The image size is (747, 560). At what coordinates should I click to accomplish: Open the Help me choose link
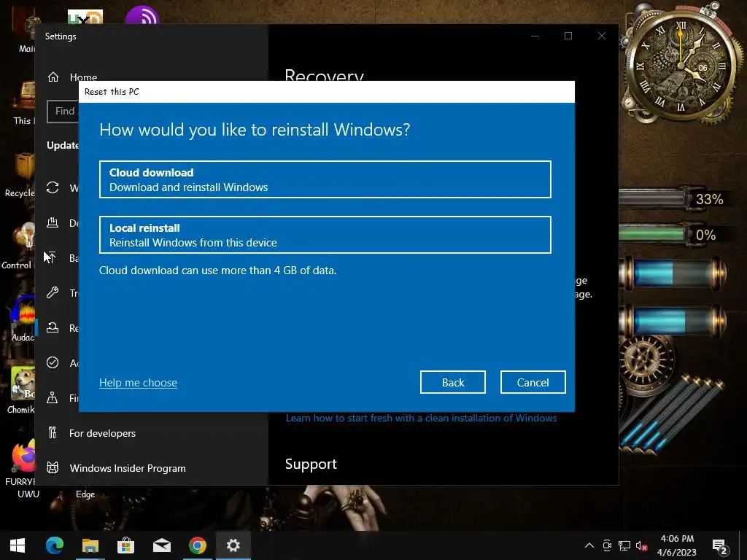[x=138, y=383]
